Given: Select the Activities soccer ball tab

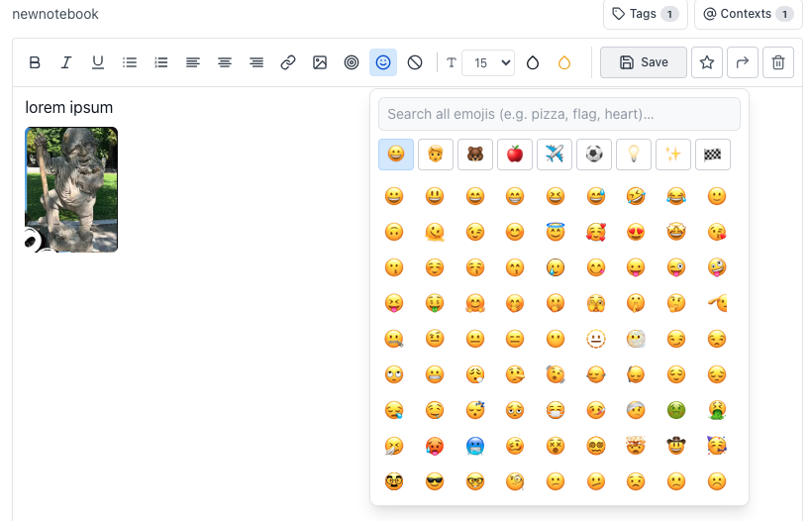Looking at the screenshot, I should [594, 155].
